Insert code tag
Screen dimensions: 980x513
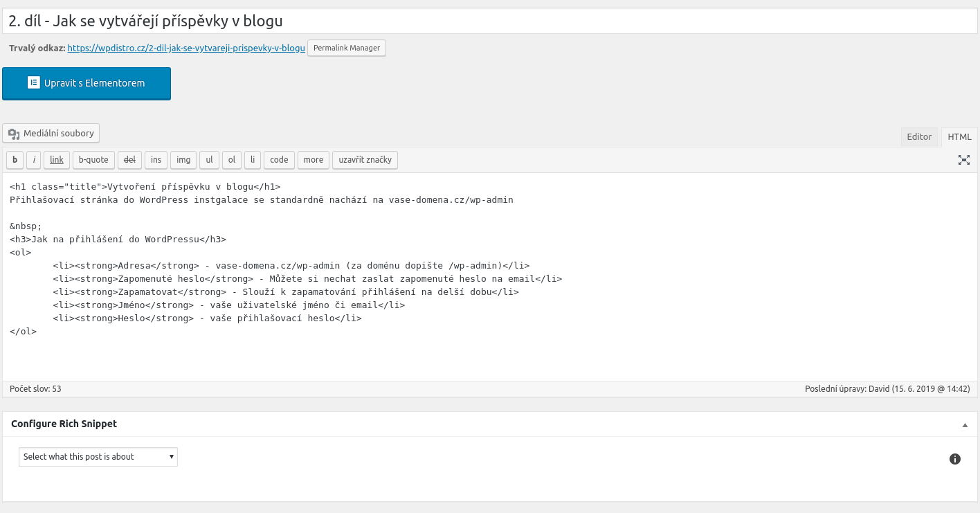pos(279,160)
